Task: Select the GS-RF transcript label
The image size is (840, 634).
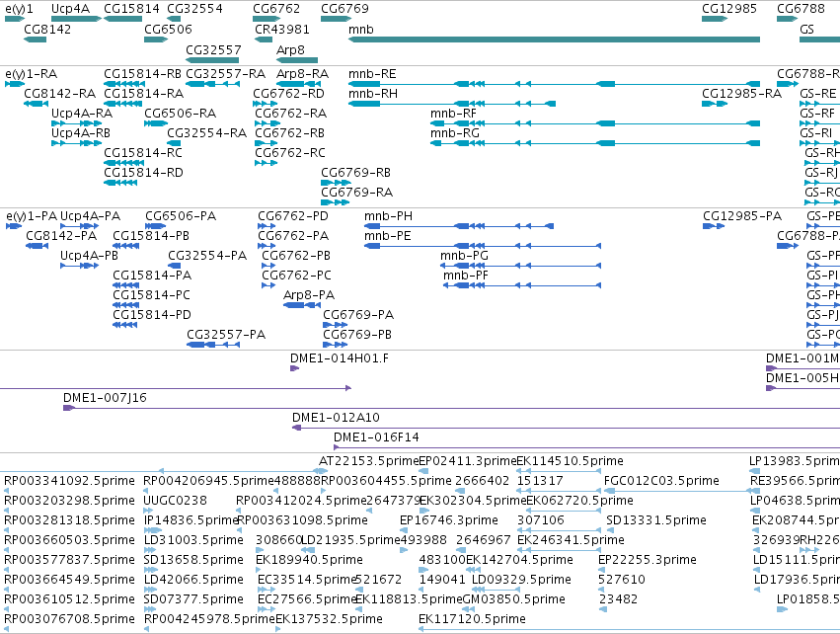Action: [817, 114]
